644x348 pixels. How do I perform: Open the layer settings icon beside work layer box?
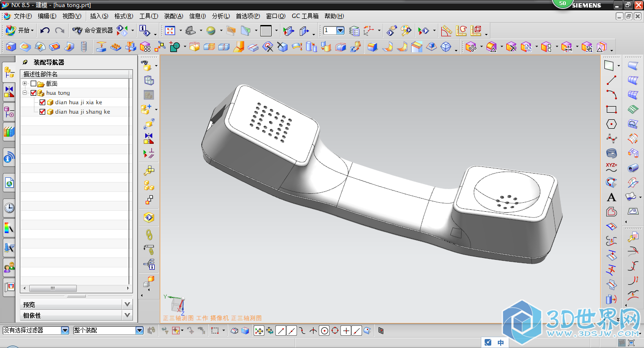click(x=354, y=31)
